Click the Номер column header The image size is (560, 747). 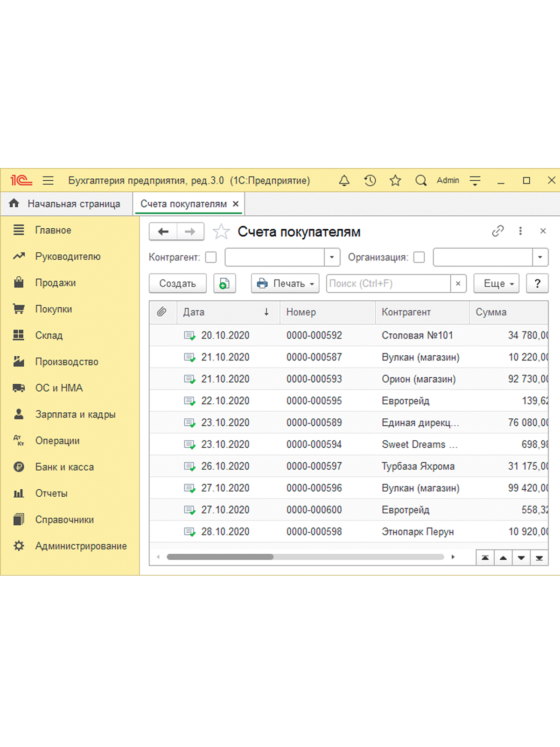[x=328, y=312]
